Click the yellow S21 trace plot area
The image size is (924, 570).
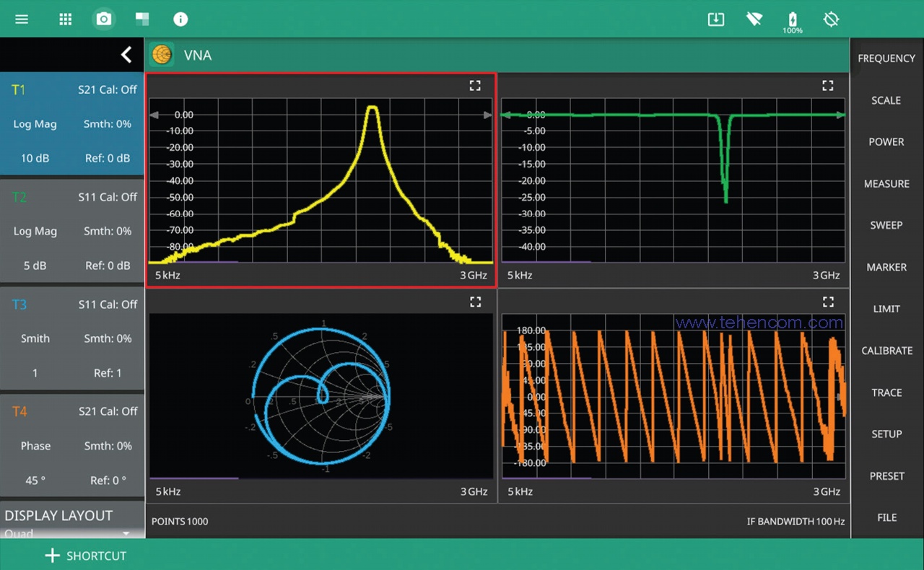[321, 180]
